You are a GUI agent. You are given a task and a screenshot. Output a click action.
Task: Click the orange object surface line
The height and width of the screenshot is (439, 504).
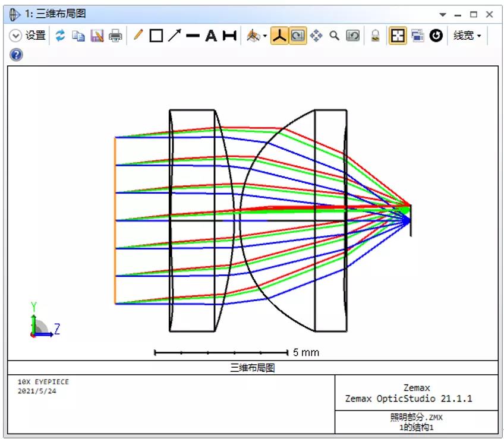(115, 220)
